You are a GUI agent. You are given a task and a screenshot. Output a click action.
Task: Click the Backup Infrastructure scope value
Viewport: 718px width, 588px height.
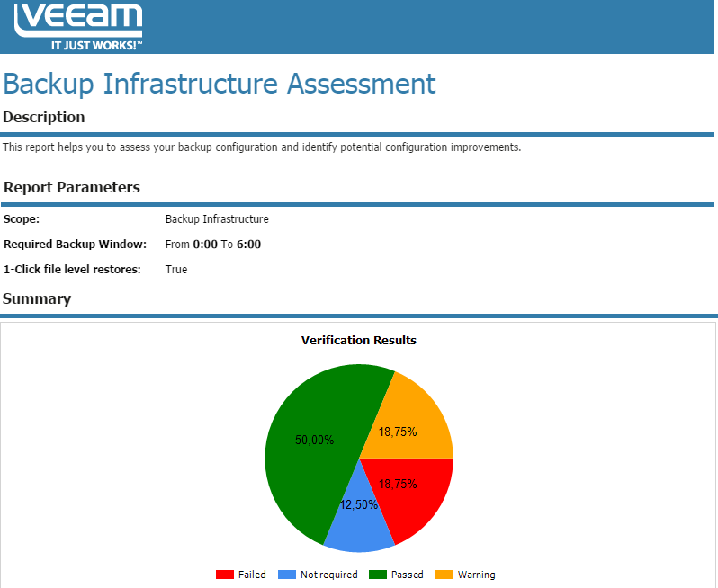217,219
